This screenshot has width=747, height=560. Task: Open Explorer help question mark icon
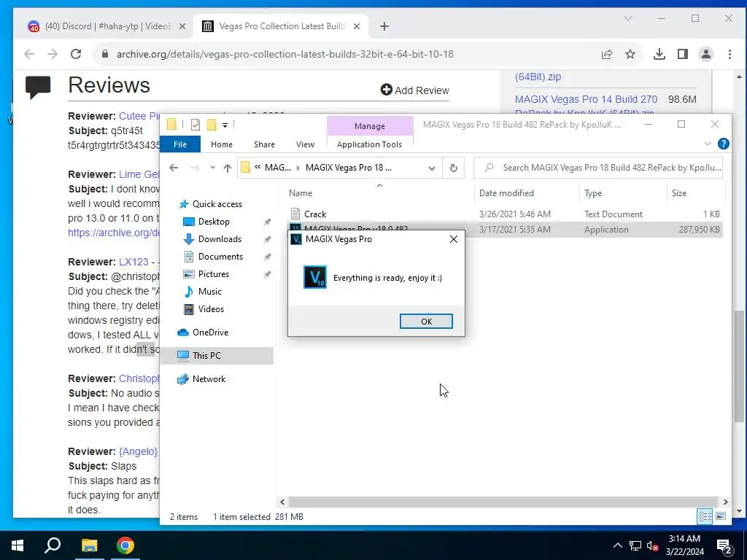pyautogui.click(x=723, y=144)
